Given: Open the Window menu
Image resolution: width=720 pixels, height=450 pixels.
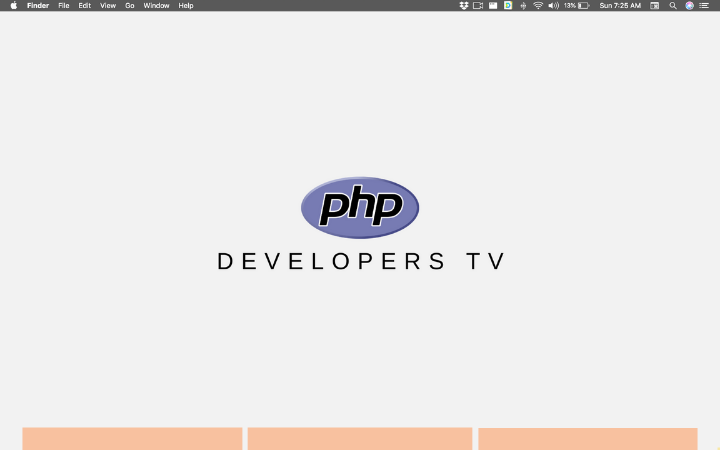Looking at the screenshot, I should [x=156, y=6].
